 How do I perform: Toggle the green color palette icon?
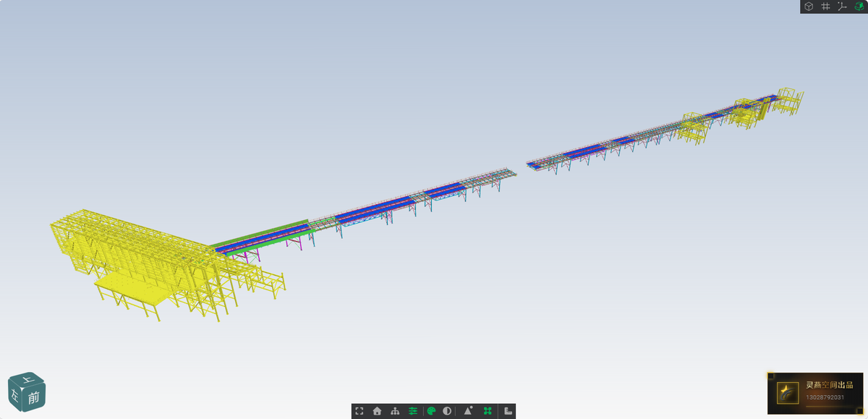coord(431,411)
